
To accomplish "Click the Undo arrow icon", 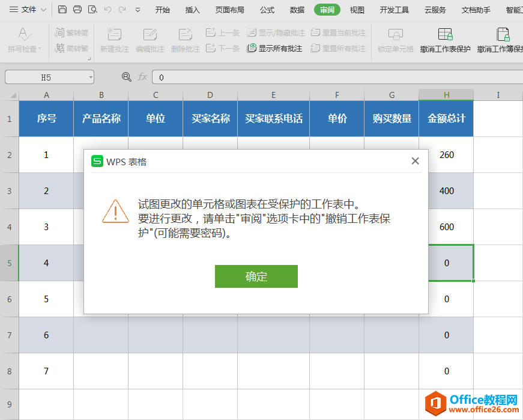I will click(x=107, y=10).
